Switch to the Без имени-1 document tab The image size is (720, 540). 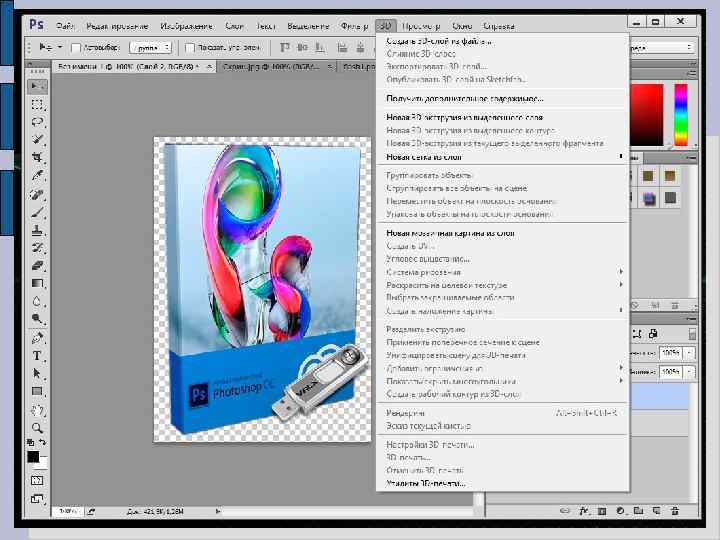[133, 67]
